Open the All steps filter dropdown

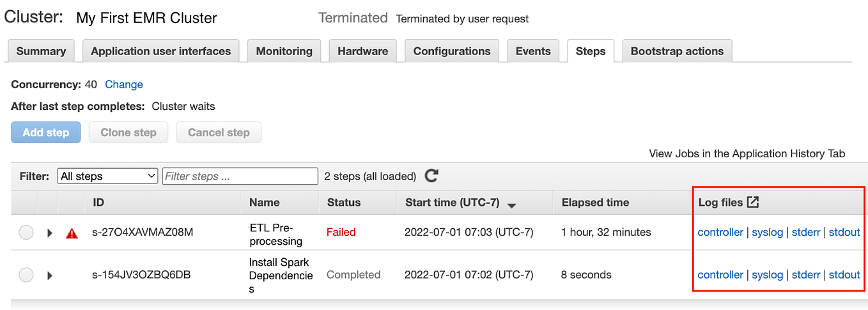107,176
